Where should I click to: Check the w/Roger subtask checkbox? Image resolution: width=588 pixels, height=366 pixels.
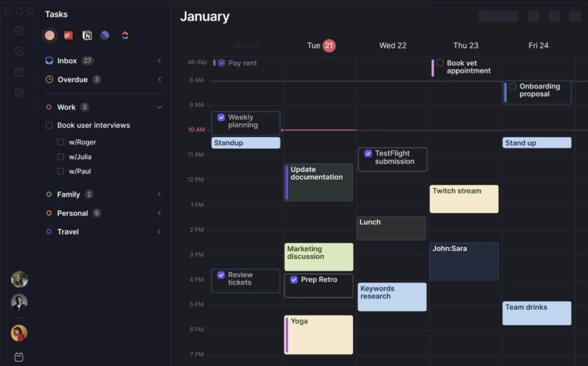61,142
